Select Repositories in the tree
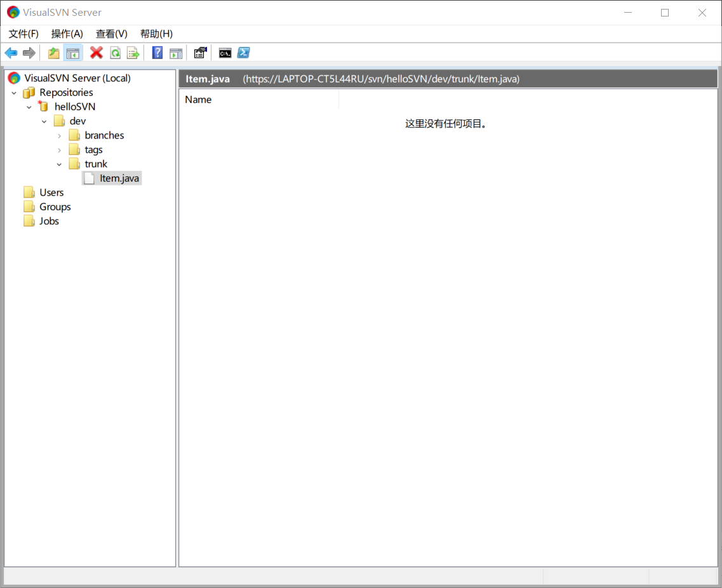The width and height of the screenshot is (722, 588). click(x=66, y=93)
